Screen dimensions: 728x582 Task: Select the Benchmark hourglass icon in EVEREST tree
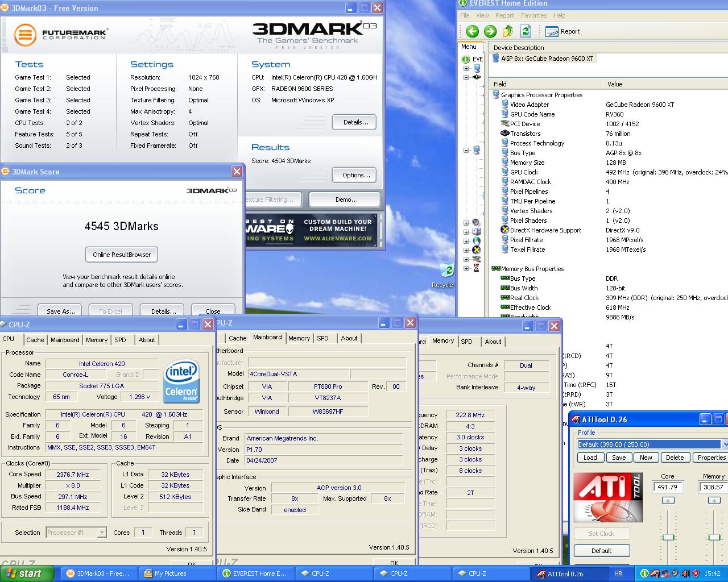tap(477, 268)
